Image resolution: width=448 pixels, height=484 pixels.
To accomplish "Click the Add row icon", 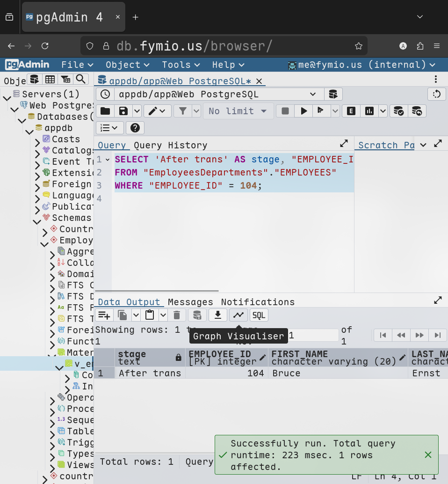I will 104,315.
